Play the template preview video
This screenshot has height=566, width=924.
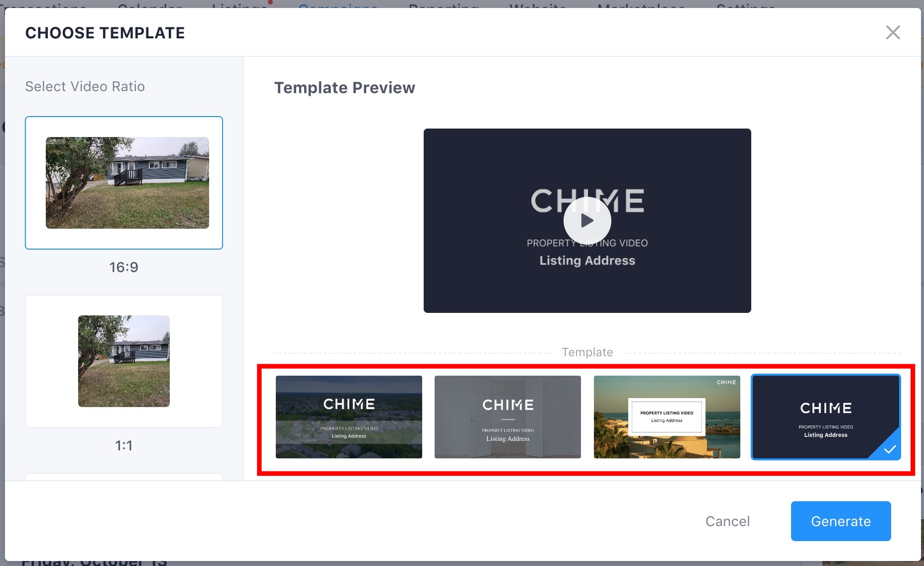click(x=587, y=220)
